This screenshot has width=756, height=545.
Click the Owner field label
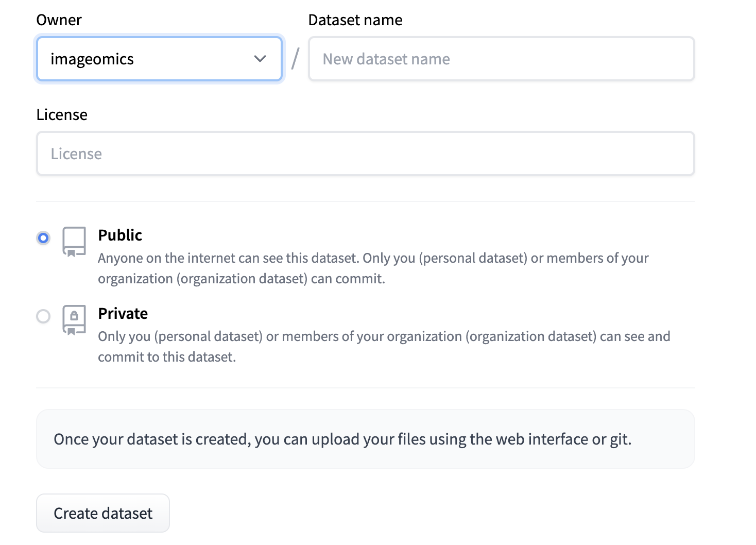pyautogui.click(x=59, y=20)
